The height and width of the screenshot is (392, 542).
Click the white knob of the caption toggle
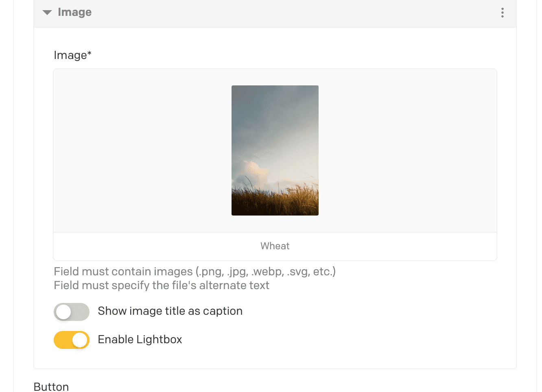click(x=63, y=312)
